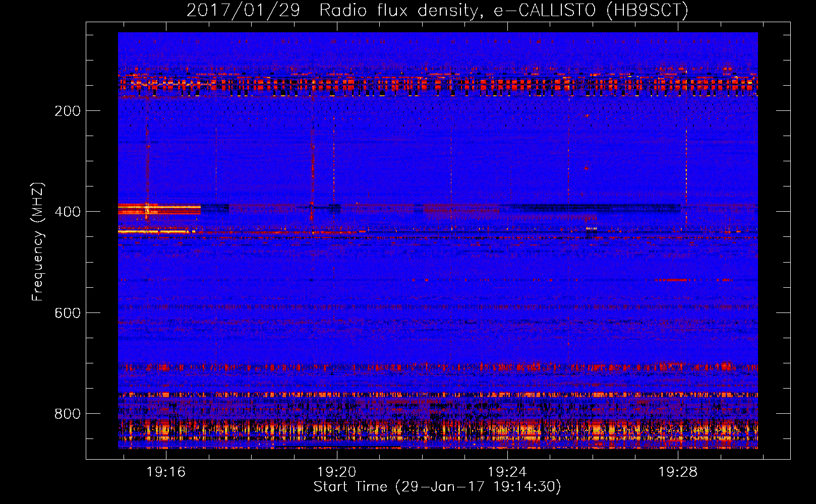Click the 400 frequency tick label
This screenshot has height=504, width=816.
[68, 212]
